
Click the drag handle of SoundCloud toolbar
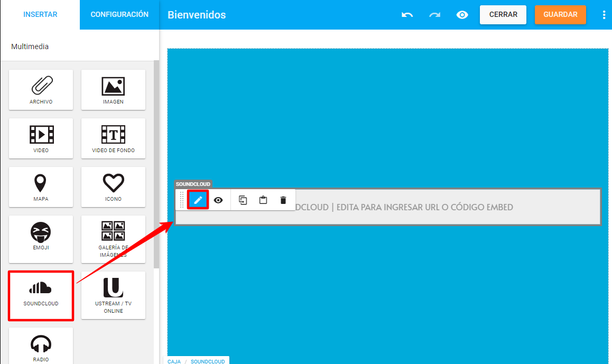pos(181,200)
